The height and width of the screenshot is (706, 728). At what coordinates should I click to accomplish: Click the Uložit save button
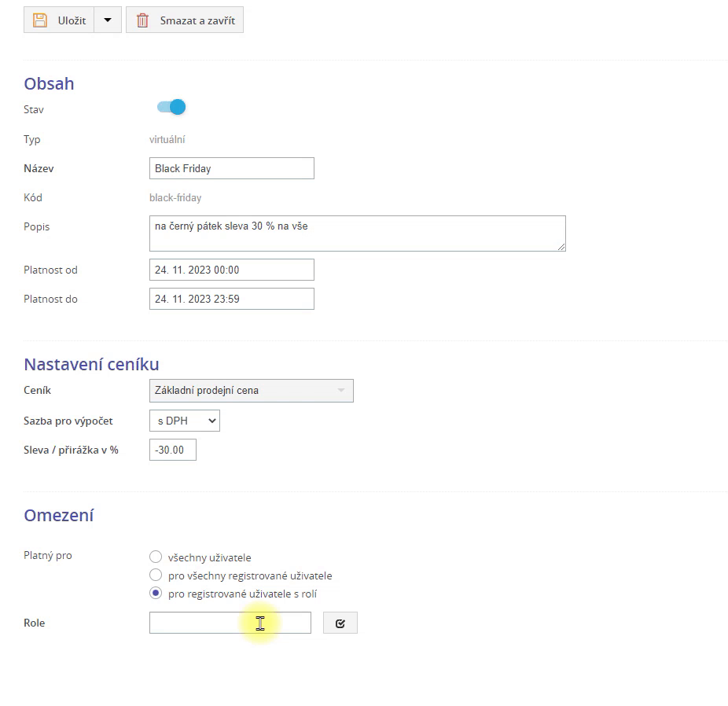pos(59,20)
